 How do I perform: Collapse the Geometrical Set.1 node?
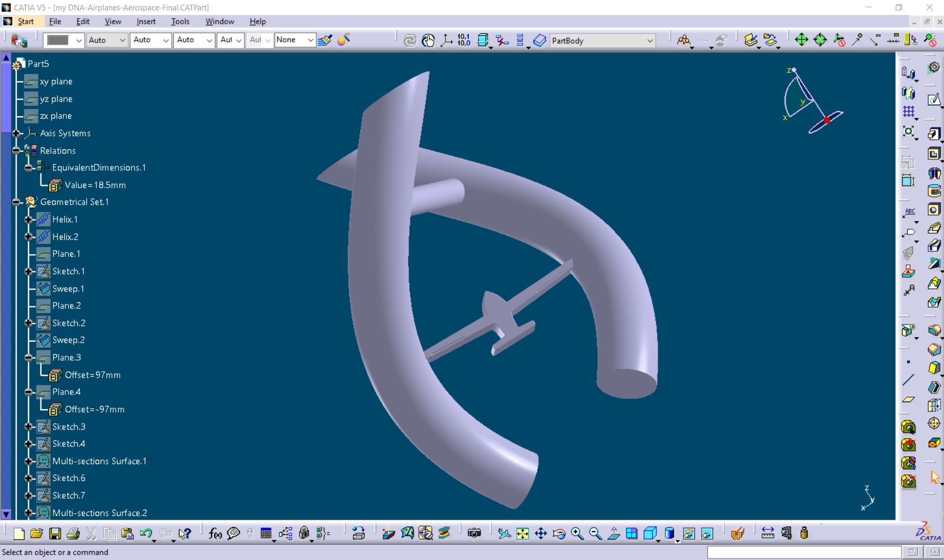(x=17, y=202)
